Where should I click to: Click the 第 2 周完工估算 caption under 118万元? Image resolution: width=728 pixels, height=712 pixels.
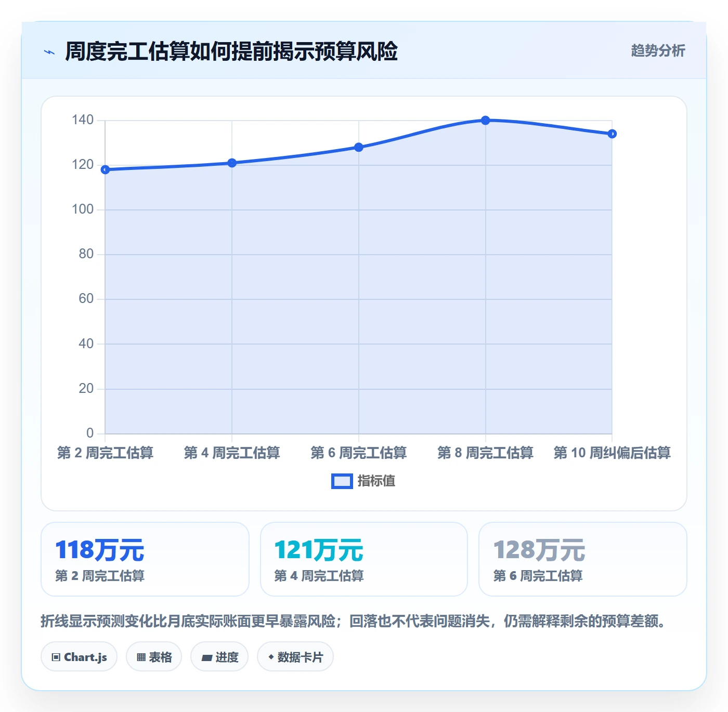(x=100, y=576)
